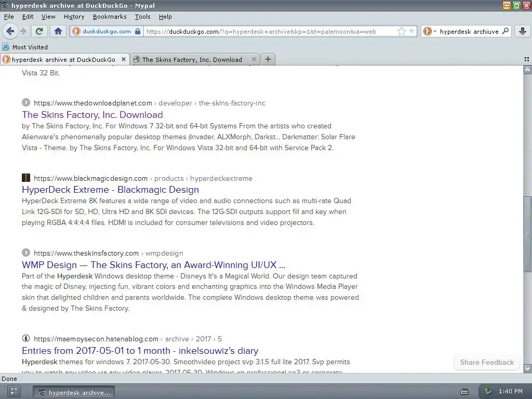Open HyperDeck Extreme - Blackmagic Design result
The height and width of the screenshot is (399, 532).
pyautogui.click(x=110, y=190)
